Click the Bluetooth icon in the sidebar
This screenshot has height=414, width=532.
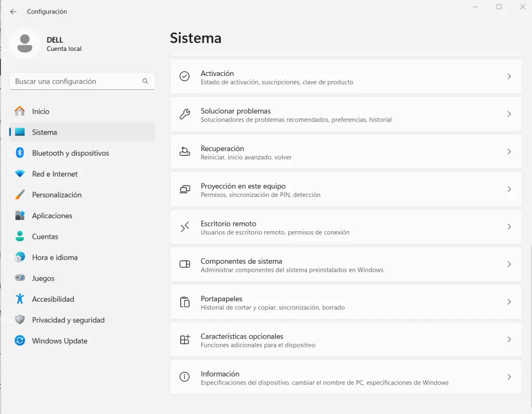[20, 153]
